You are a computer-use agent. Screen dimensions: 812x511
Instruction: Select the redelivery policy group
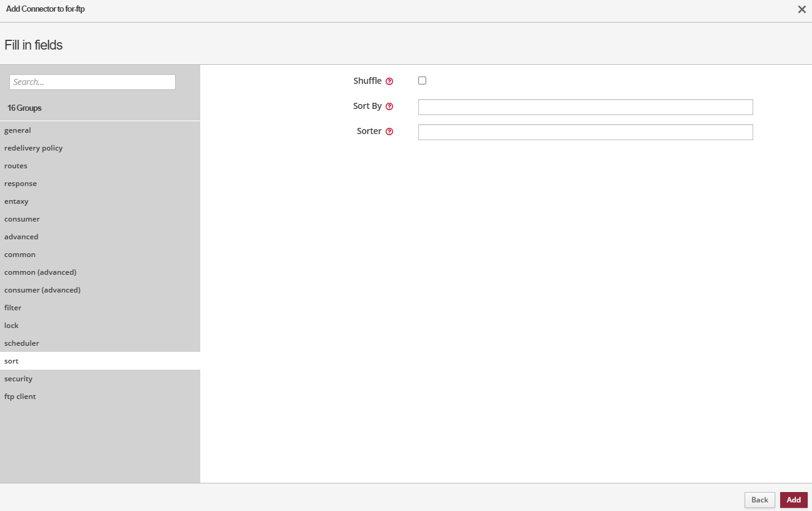34,148
